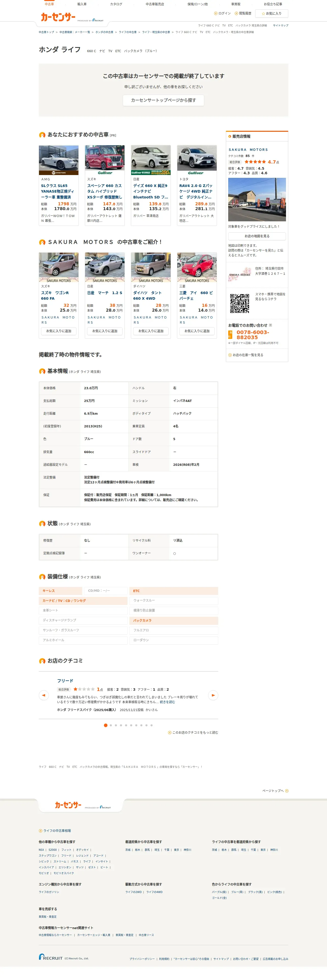The height and width of the screenshot is (980, 327).
Task: Click the スズキ ワゴンR 660 FA title link
Action: coord(55,296)
